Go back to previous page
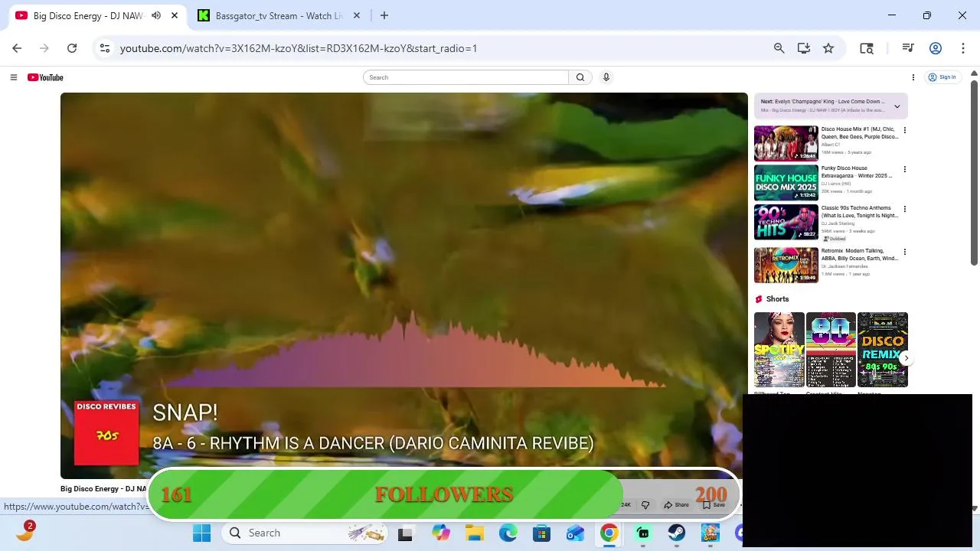This screenshot has width=980, height=551. [17, 48]
